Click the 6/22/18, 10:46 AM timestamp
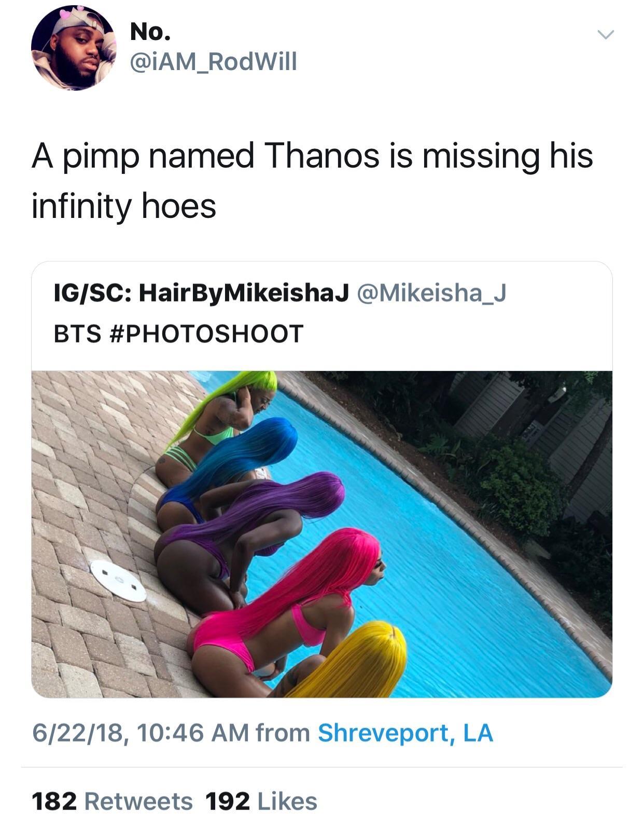644x824 pixels. [x=140, y=733]
